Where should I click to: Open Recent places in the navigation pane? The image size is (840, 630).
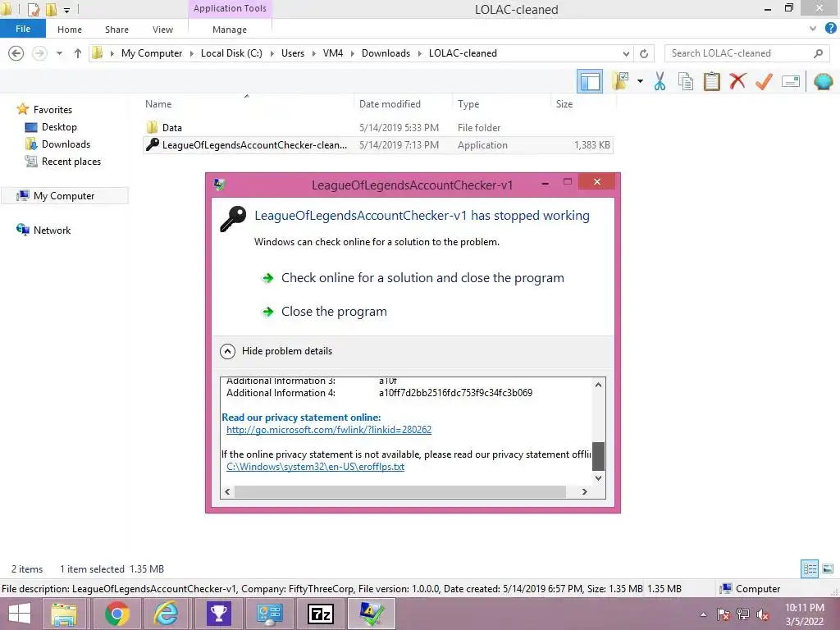pyautogui.click(x=71, y=162)
